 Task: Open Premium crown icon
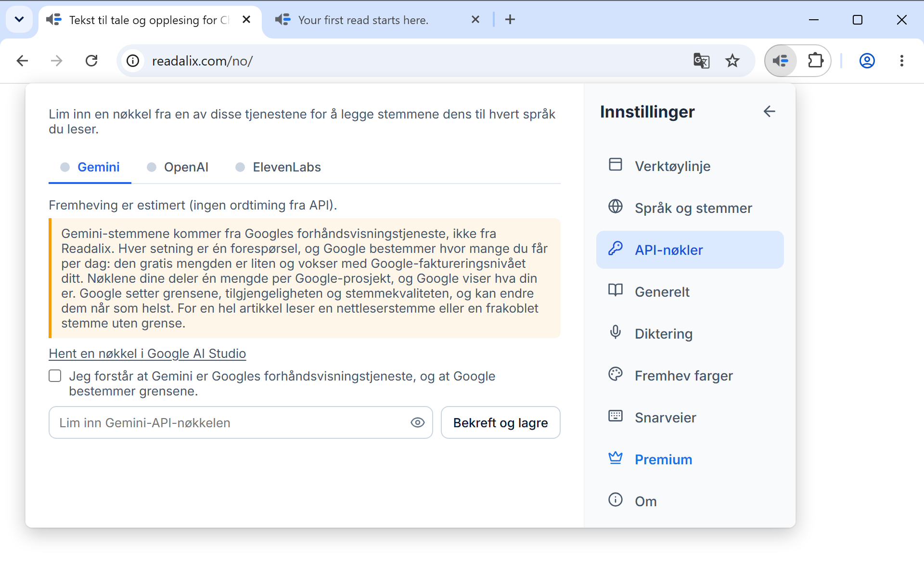(615, 458)
